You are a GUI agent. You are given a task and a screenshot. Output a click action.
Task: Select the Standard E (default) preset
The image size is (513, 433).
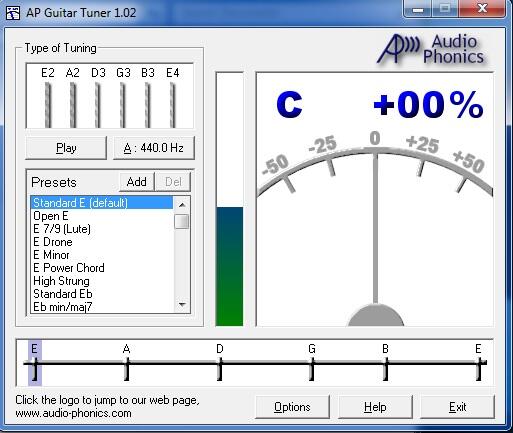click(102, 203)
